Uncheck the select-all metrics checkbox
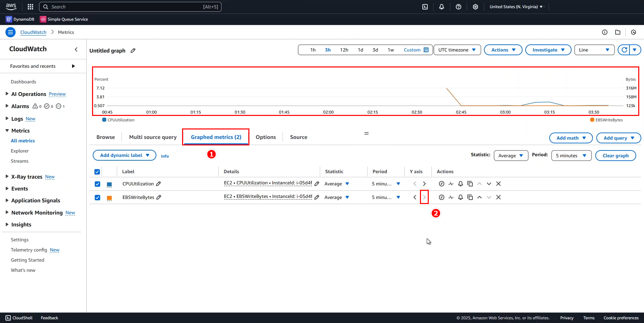This screenshot has height=323, width=644. point(97,171)
